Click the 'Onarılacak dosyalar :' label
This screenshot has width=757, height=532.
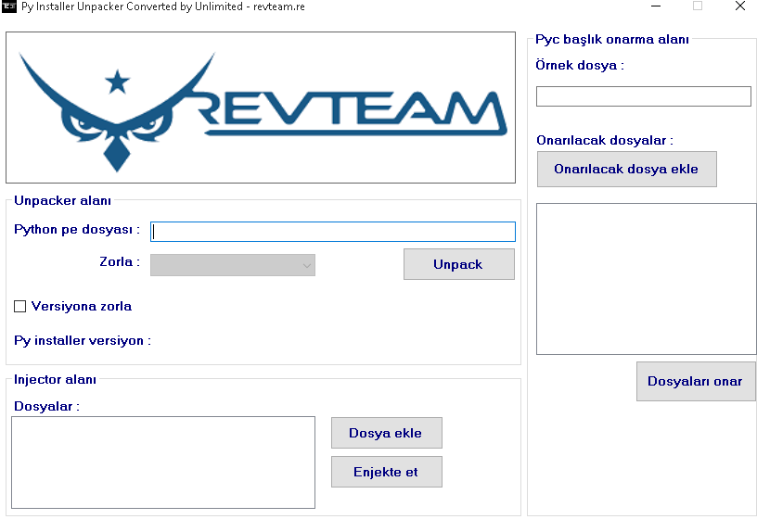click(605, 140)
